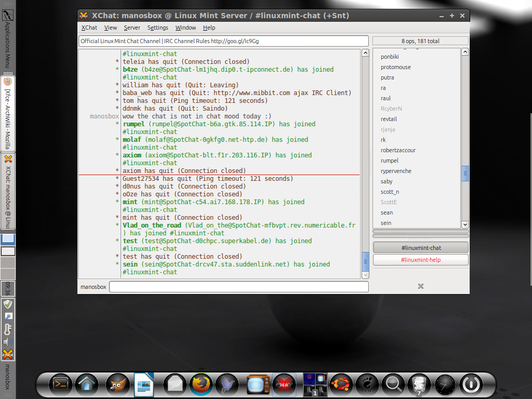Viewport: 532px width, 399px height.
Task: Open the speaker volume tray icon
Action: coord(7,342)
